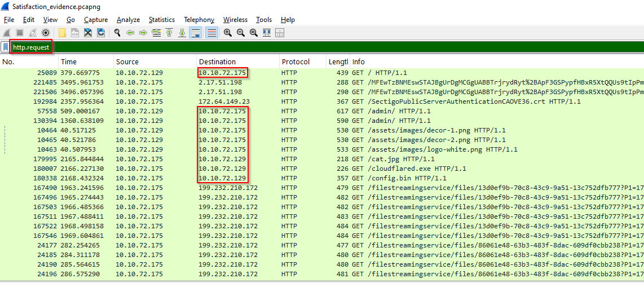Close this capture file icon
Screen dimensions: 644x283
(88, 33)
